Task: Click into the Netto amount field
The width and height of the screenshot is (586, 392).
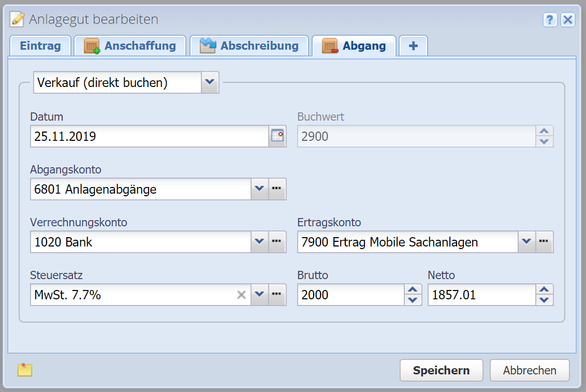Action: pos(480,295)
